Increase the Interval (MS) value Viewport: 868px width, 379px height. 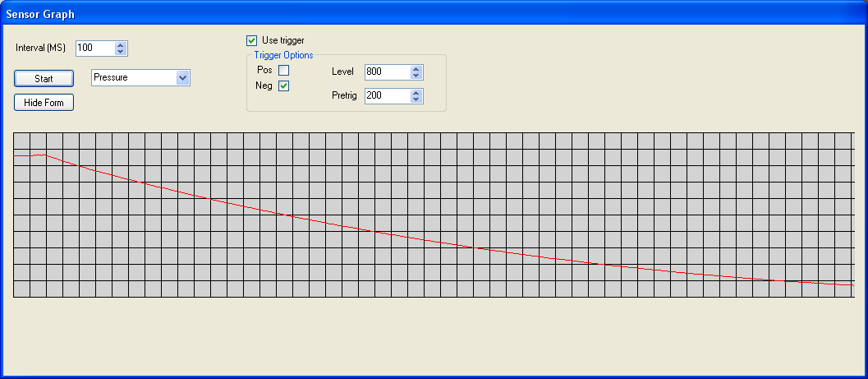pyautogui.click(x=121, y=45)
